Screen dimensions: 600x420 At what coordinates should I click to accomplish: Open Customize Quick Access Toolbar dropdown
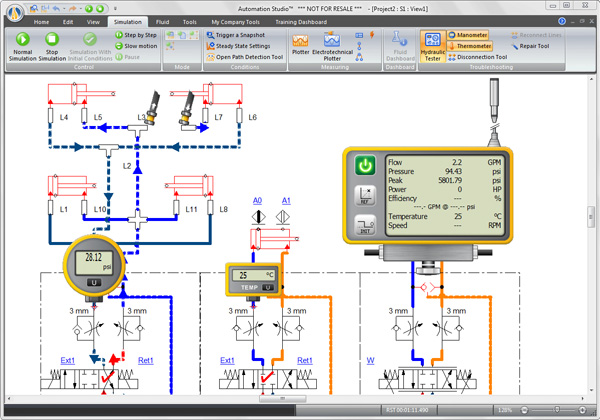(x=115, y=8)
